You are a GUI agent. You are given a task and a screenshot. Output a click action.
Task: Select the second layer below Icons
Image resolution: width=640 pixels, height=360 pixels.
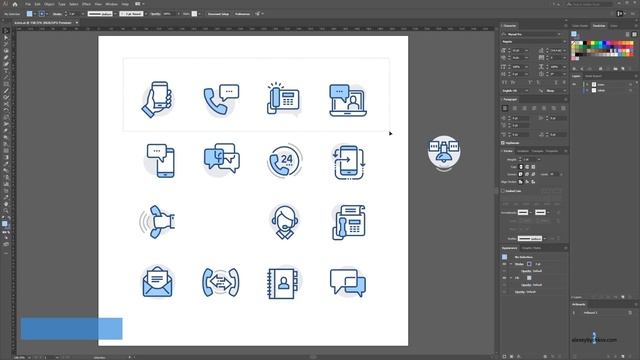pyautogui.click(x=603, y=90)
